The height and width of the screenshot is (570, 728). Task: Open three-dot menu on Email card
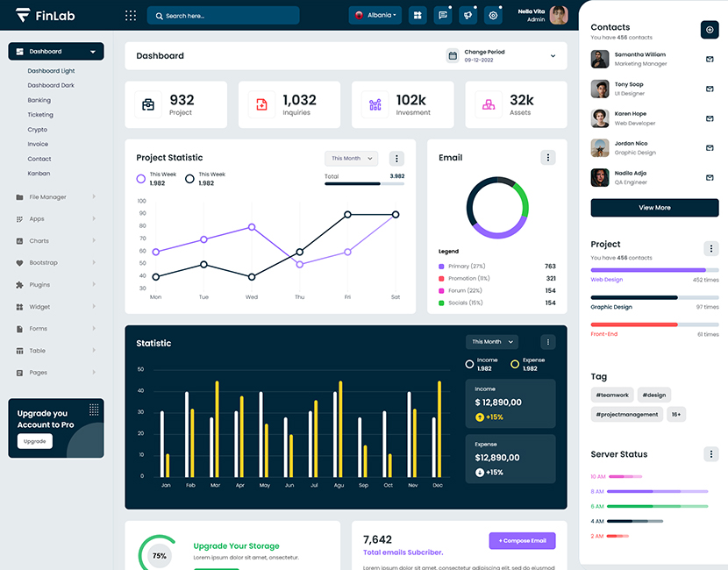click(548, 158)
